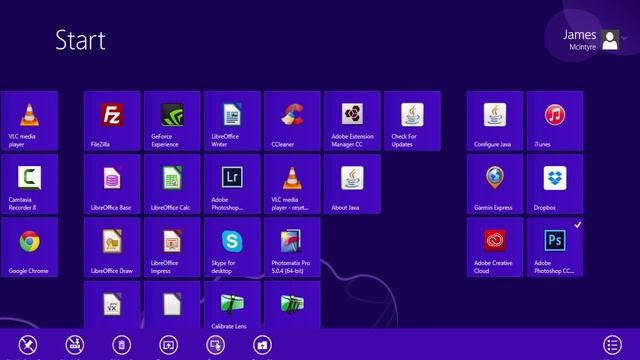This screenshot has width=640, height=360.
Task: Open the VLC media player tile
Action: coord(29,121)
